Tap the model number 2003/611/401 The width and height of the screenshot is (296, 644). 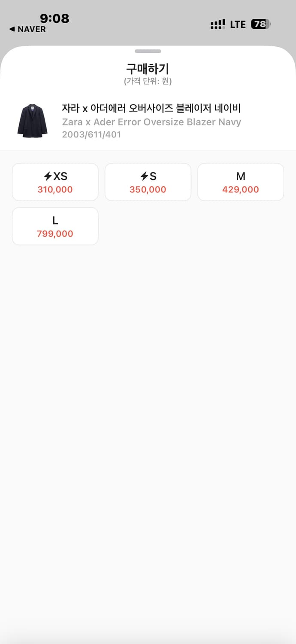point(91,134)
